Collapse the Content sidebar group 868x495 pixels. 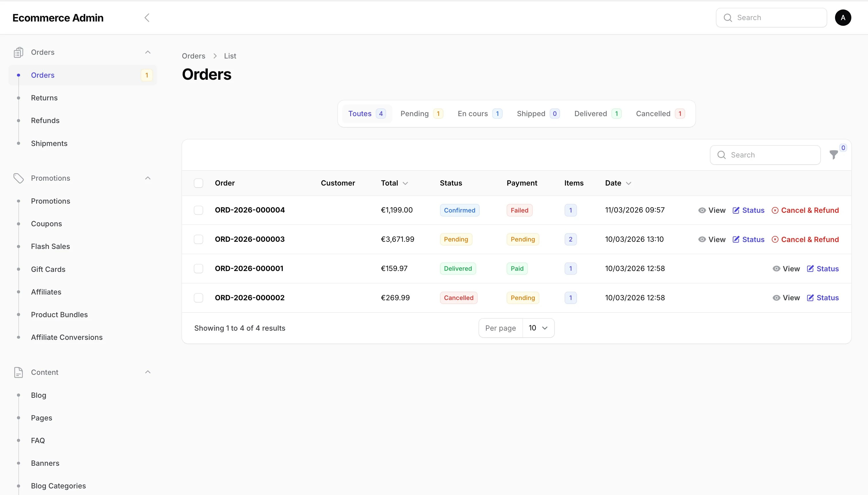point(148,372)
